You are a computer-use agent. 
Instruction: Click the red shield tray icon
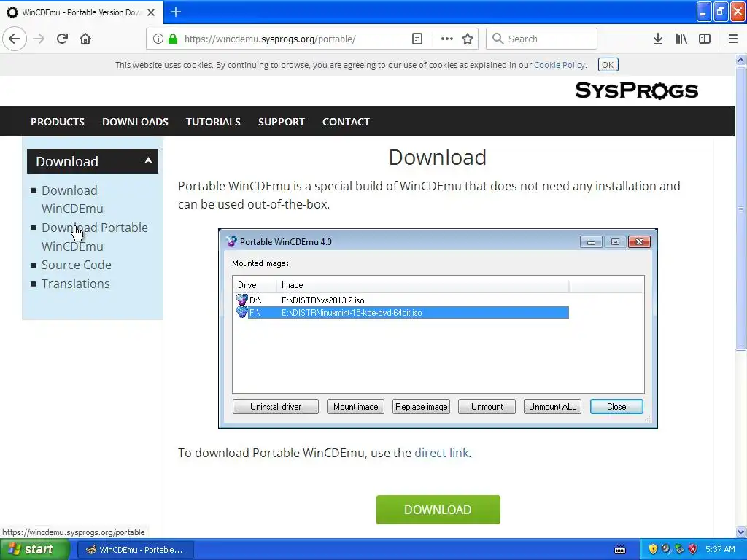pos(693,549)
